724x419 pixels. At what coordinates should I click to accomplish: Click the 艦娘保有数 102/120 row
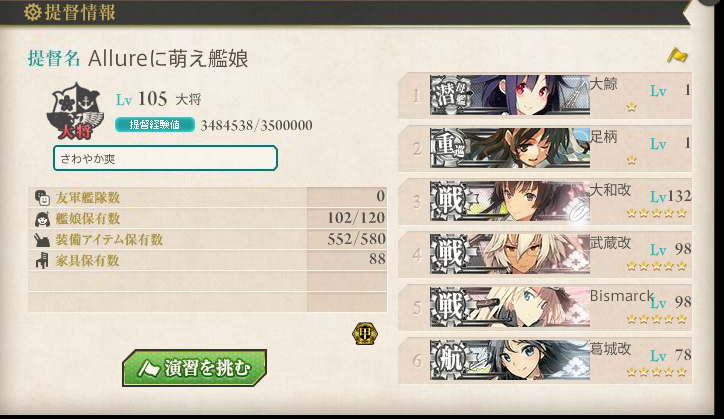(x=207, y=219)
